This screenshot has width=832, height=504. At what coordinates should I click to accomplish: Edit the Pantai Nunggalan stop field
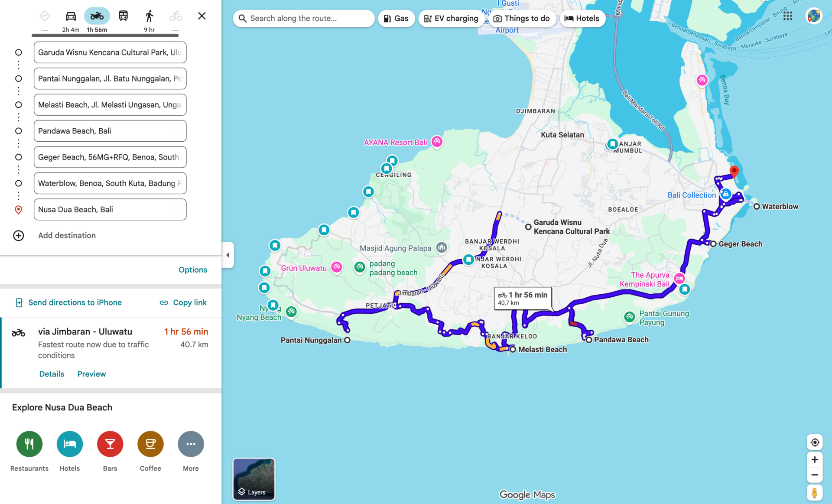(x=110, y=78)
